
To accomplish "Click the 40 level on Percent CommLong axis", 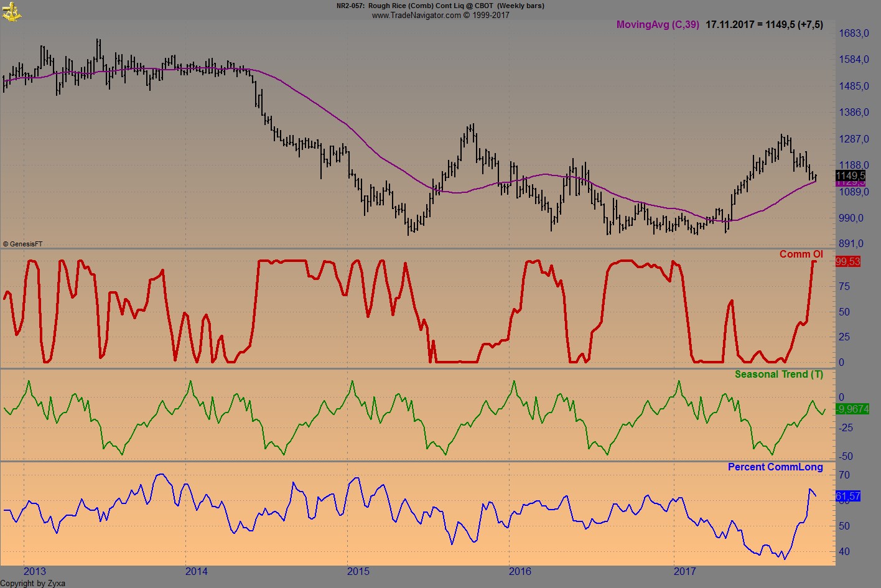I will [844, 552].
